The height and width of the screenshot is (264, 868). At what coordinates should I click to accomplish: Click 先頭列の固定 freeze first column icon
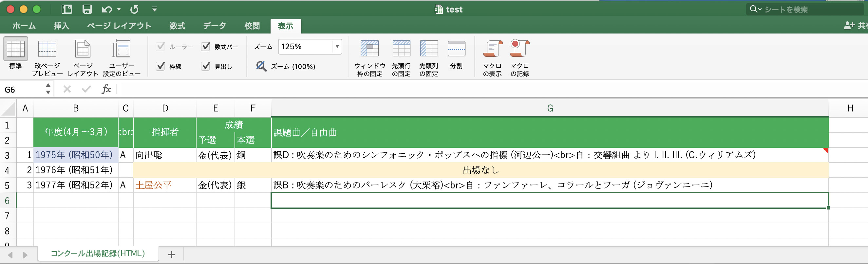pos(429,49)
